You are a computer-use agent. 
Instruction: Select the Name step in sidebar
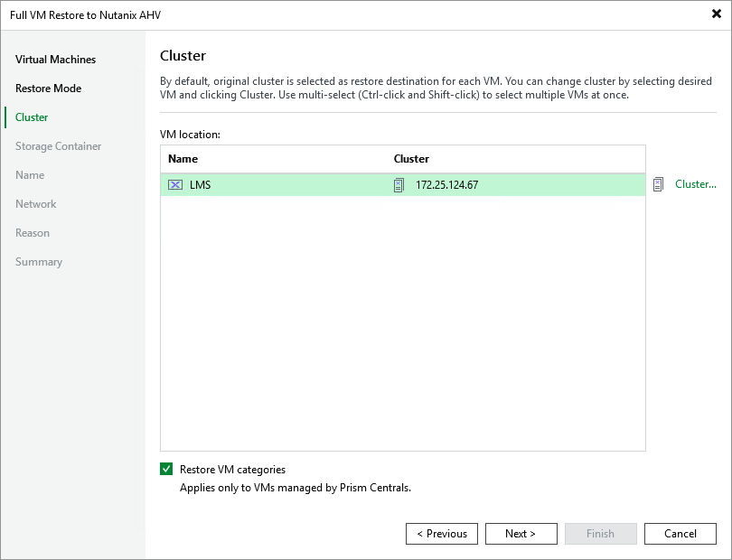31,175
